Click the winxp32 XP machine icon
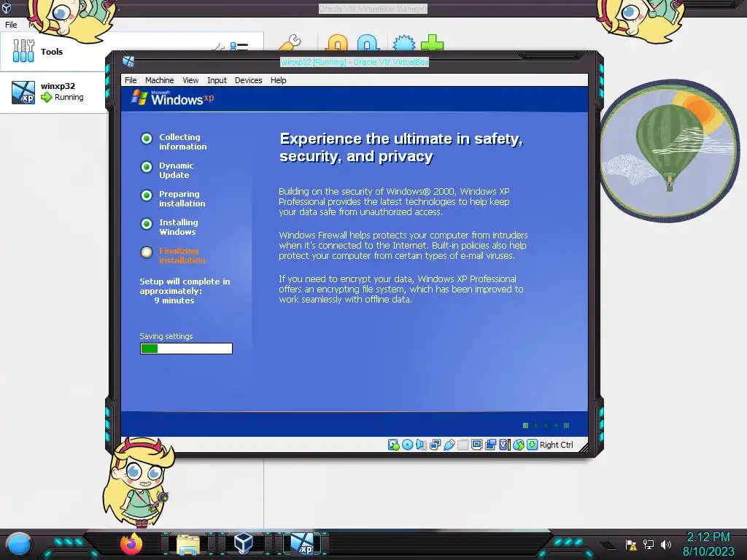The height and width of the screenshot is (560, 747). pos(23,93)
